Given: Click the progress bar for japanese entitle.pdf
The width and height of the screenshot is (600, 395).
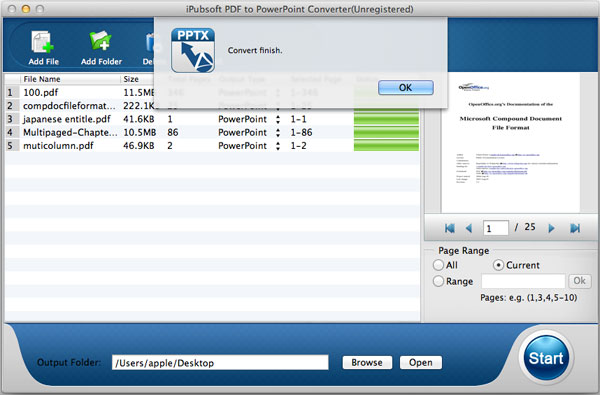Looking at the screenshot, I should pos(386,119).
